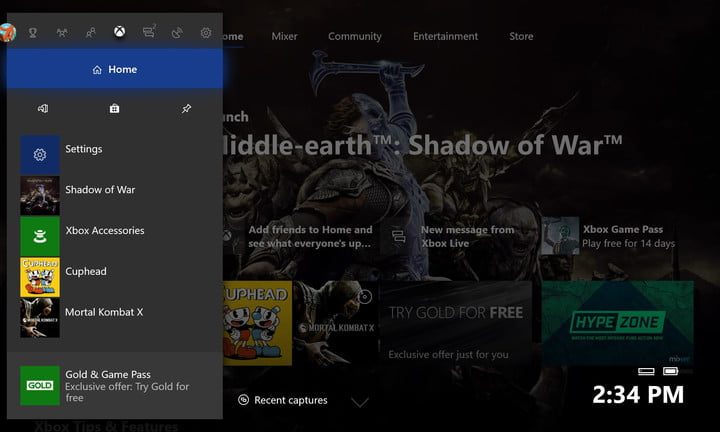This screenshot has height=432, width=720.
Task: Open New message from Xbox Live
Action: click(457, 236)
